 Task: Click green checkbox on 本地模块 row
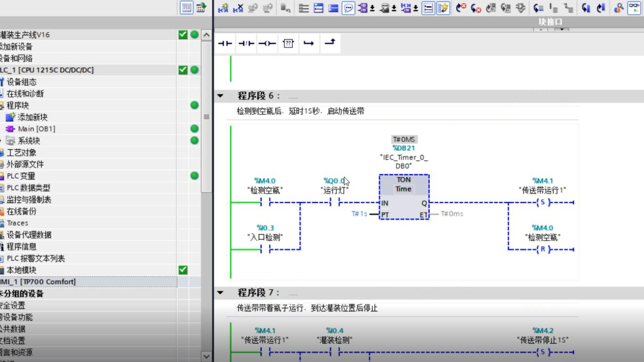183,270
